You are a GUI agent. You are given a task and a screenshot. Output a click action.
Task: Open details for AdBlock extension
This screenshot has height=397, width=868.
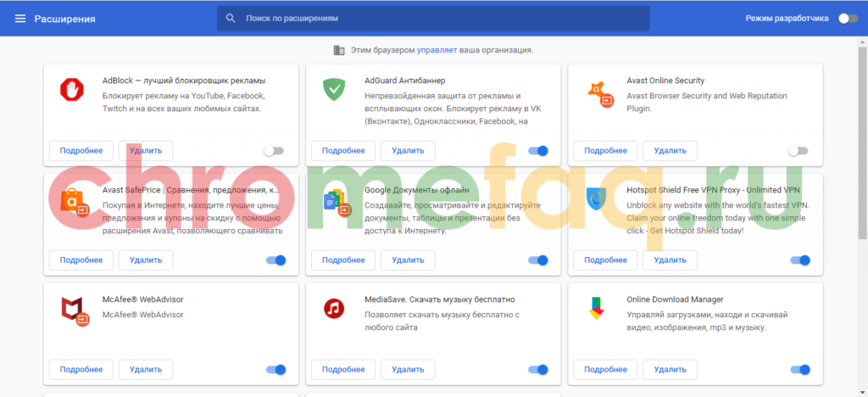pyautogui.click(x=81, y=151)
